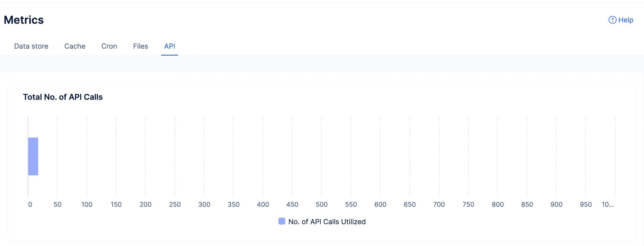This screenshot has width=644, height=246.
Task: Click the Help question mark icon
Action: [x=612, y=20]
